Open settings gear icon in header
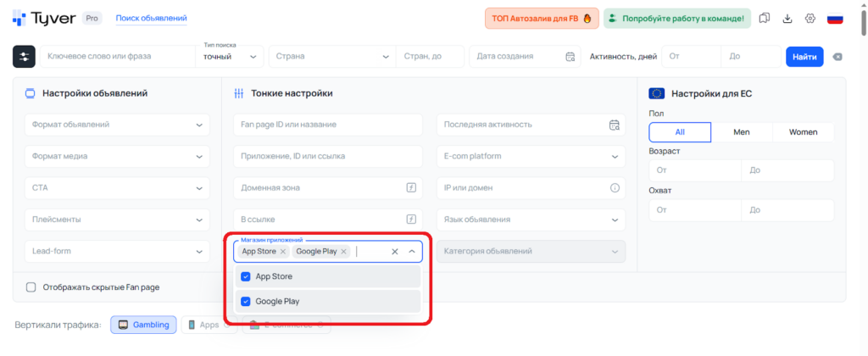 (810, 18)
